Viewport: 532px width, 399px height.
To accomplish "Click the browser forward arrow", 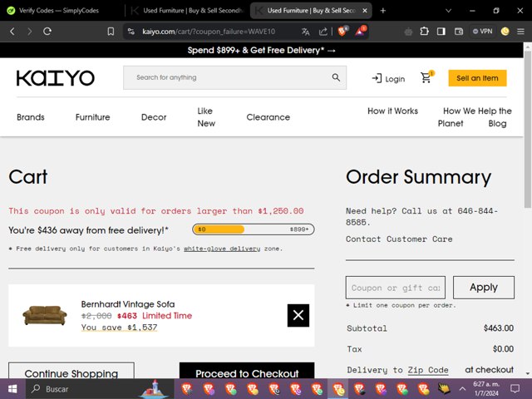I will [x=30, y=32].
